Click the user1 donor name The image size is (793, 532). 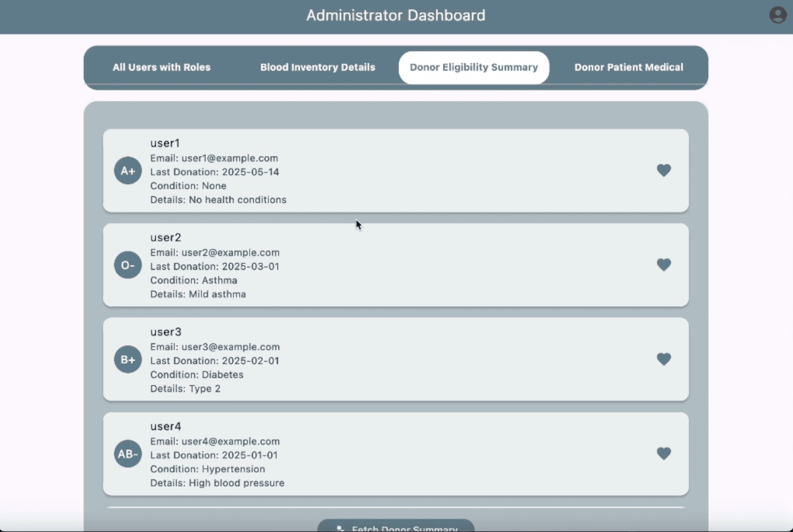point(165,143)
